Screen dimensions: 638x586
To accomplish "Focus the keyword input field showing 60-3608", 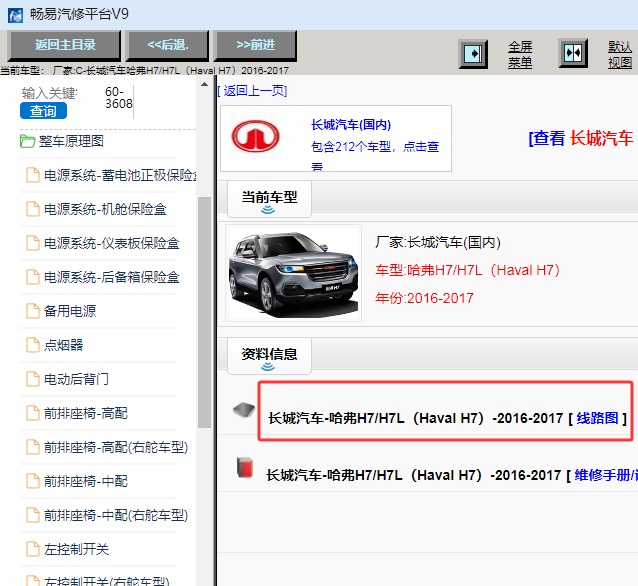I will pyautogui.click(x=118, y=98).
